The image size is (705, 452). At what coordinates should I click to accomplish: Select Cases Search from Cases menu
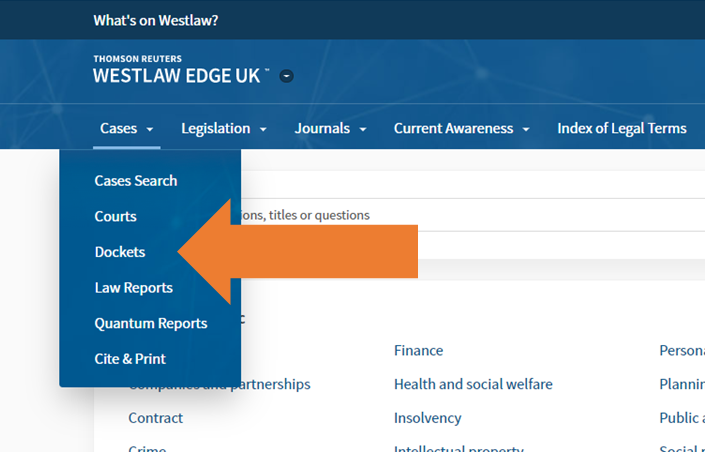click(136, 181)
